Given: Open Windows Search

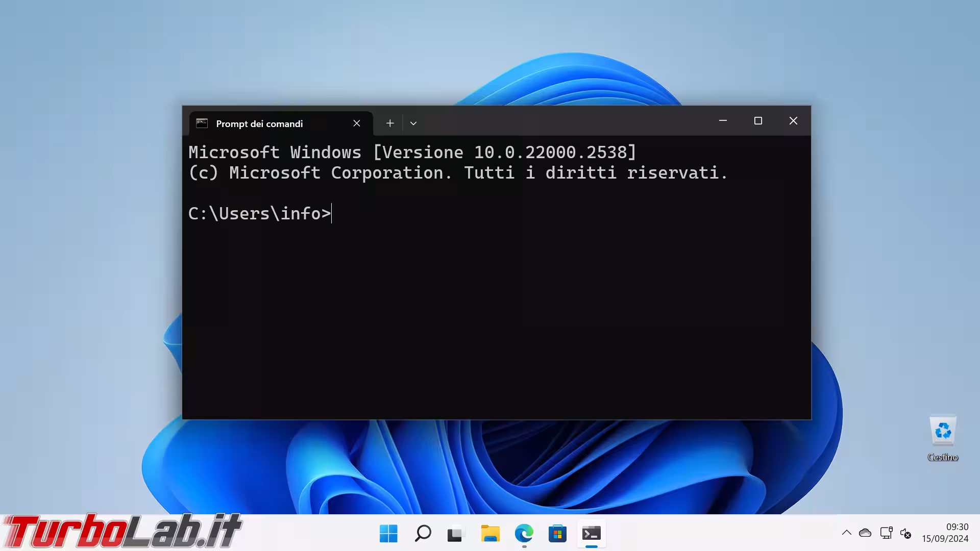Looking at the screenshot, I should (422, 534).
